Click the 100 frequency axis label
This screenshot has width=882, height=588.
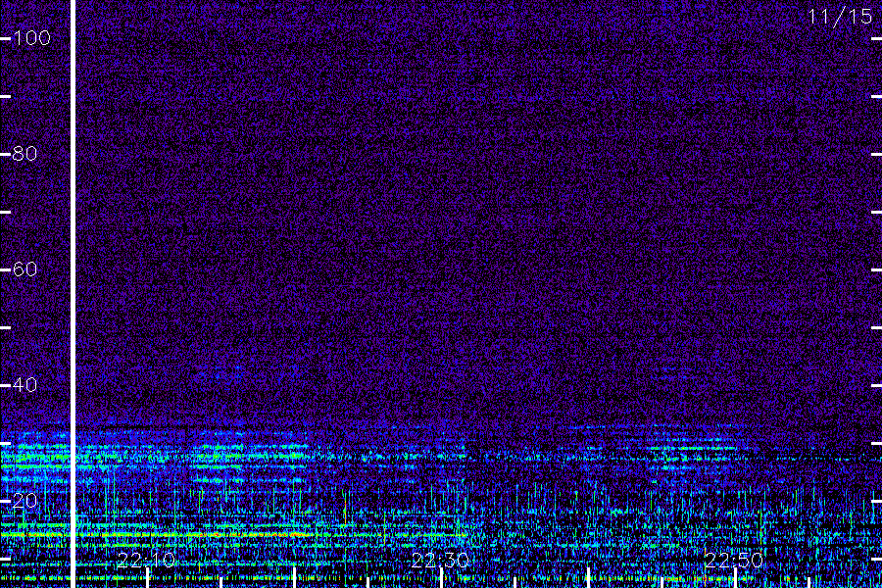click(x=31, y=38)
